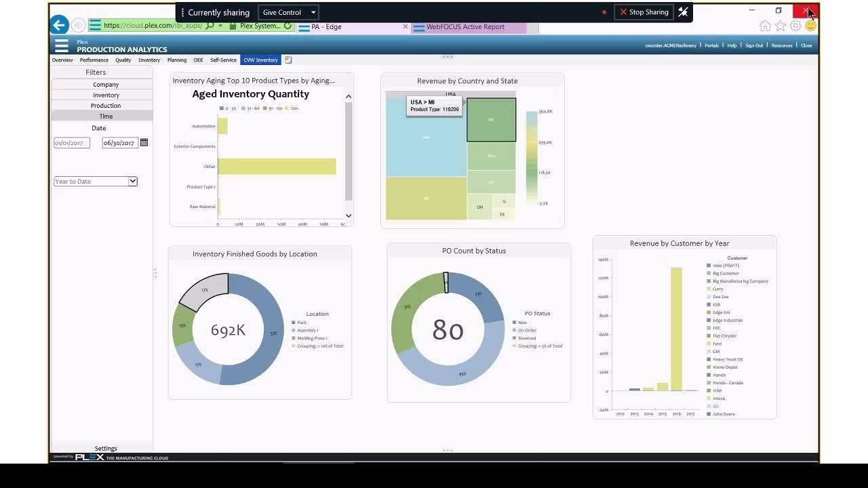The height and width of the screenshot is (488, 868).
Task: Click the sharing toolbar pin icon
Action: pos(683,12)
